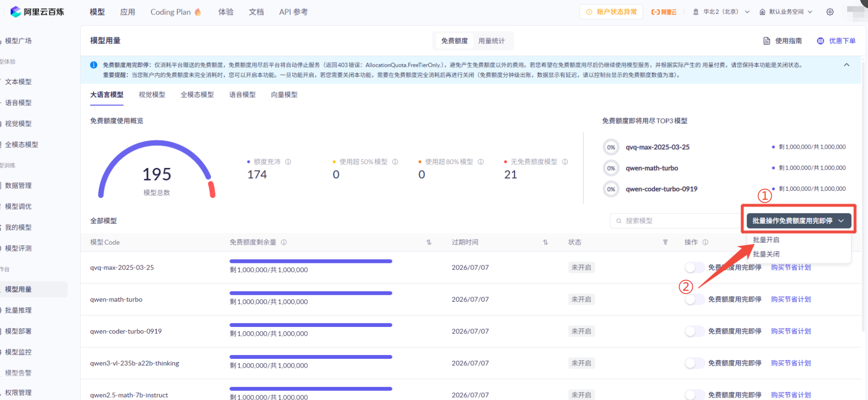
Task: Sort by 免费额度剩余量 column
Action: [429, 242]
